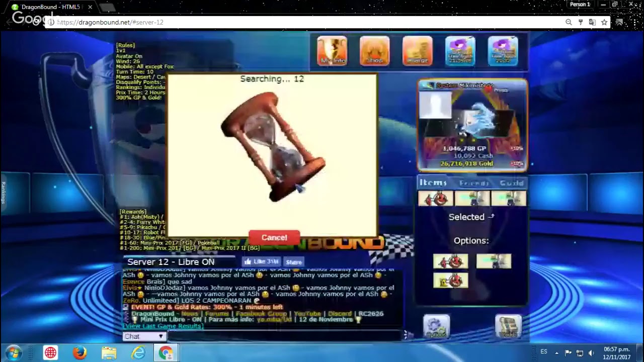The height and width of the screenshot is (362, 644).
Task: Launch Internet Explorer from the taskbar
Action: 138,353
